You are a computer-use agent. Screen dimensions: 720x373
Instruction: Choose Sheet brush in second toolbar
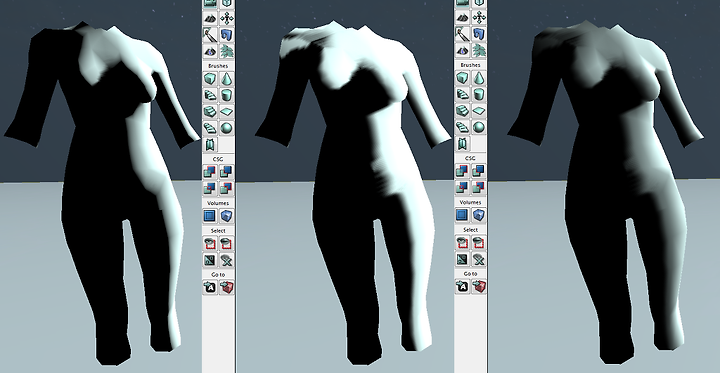(479, 111)
